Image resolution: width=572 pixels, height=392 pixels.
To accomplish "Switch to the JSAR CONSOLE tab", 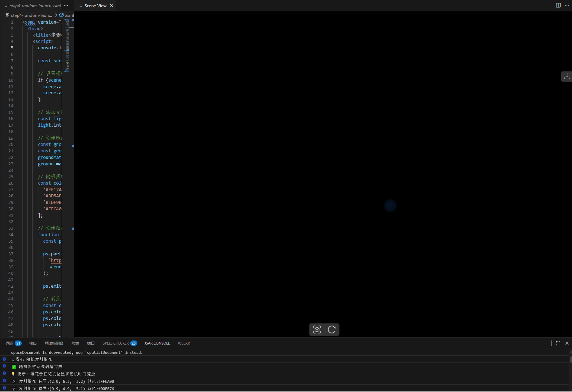I will click(157, 343).
